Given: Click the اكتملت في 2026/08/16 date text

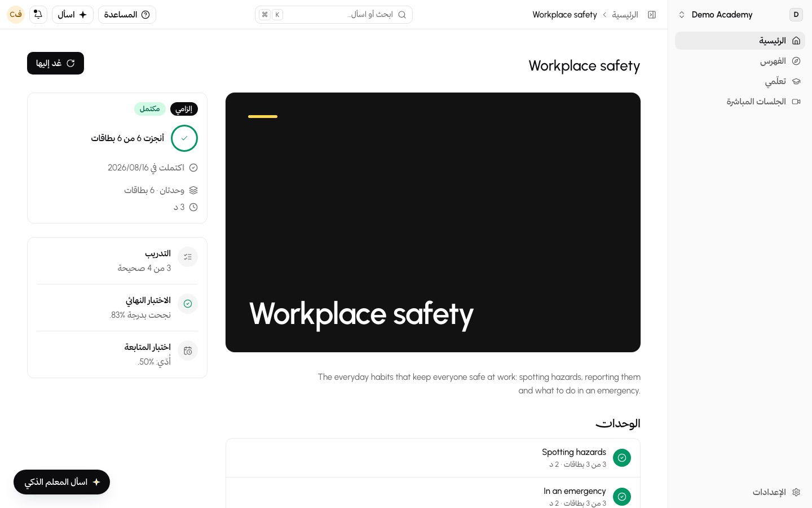Looking at the screenshot, I should point(146,168).
